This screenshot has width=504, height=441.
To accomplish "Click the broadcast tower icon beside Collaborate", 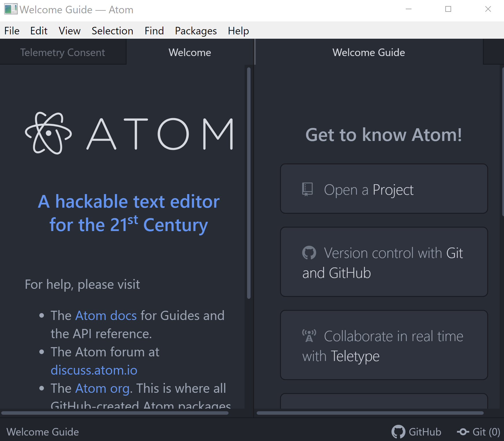I will pyautogui.click(x=309, y=336).
